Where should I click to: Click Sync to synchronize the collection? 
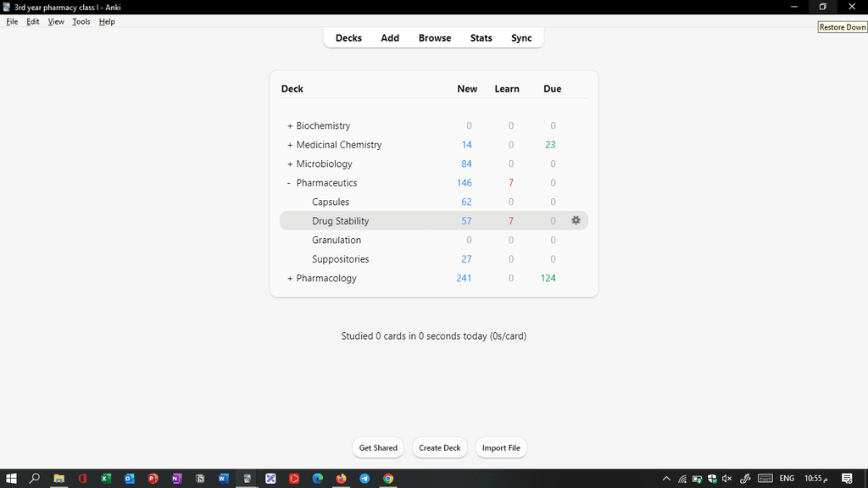pos(521,38)
